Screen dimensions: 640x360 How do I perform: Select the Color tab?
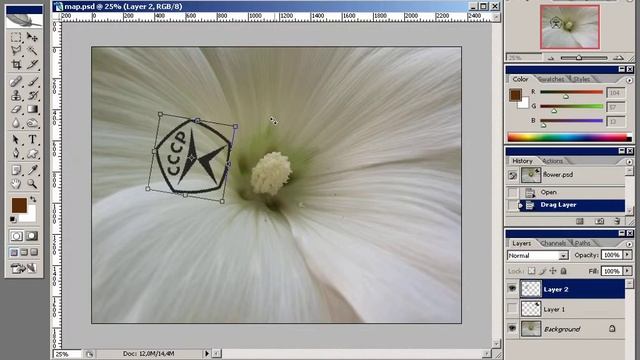click(x=520, y=79)
